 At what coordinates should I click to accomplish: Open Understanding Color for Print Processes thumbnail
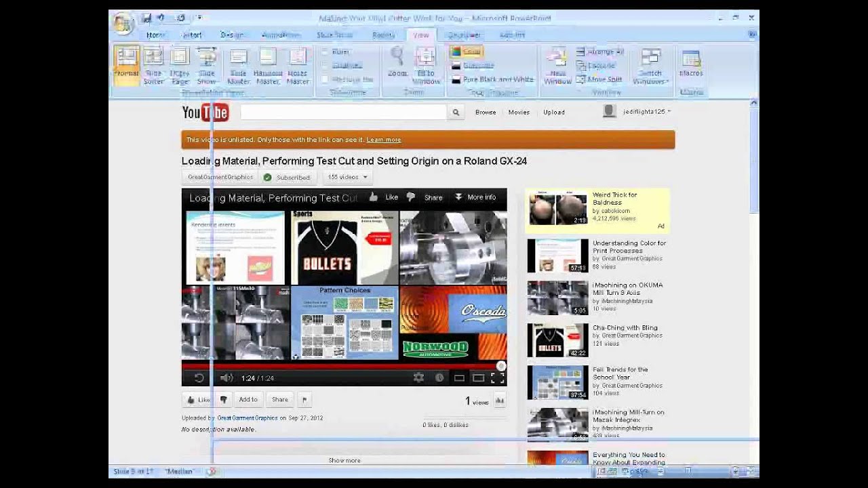click(558, 256)
